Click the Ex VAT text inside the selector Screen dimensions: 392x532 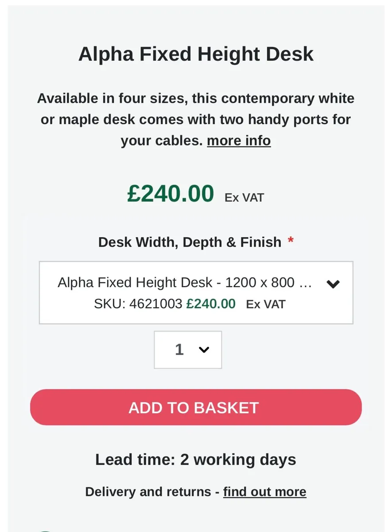click(266, 305)
